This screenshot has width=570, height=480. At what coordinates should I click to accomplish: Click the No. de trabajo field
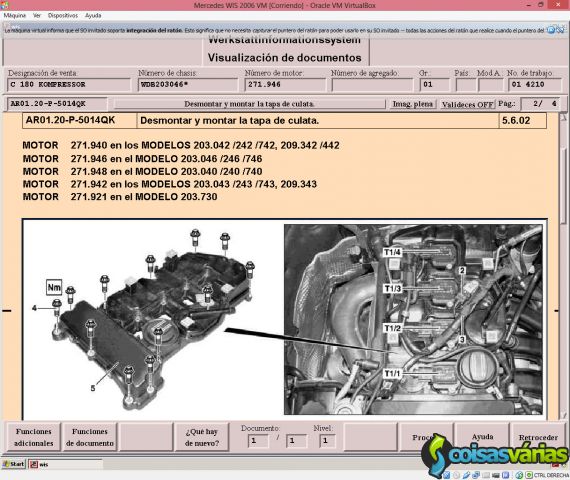pyautogui.click(x=534, y=85)
